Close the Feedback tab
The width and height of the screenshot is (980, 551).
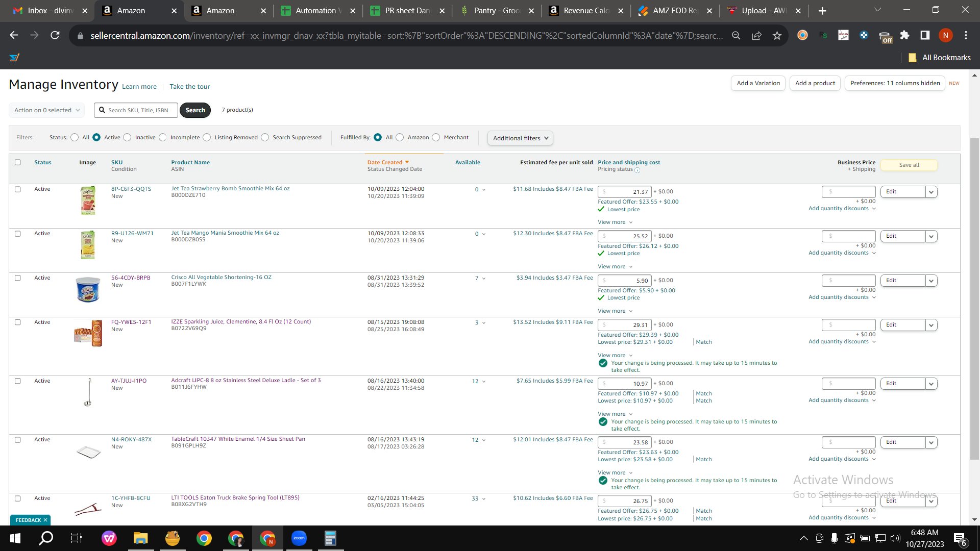pyautogui.click(x=45, y=520)
